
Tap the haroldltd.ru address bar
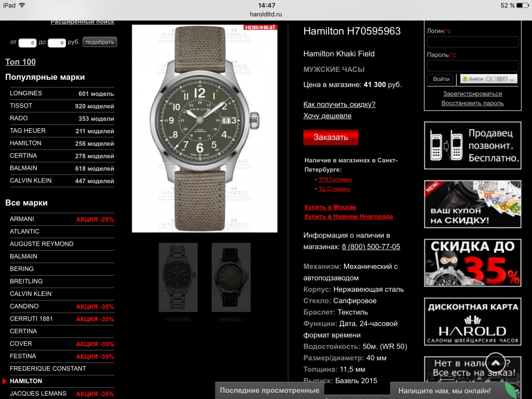pyautogui.click(x=266, y=14)
